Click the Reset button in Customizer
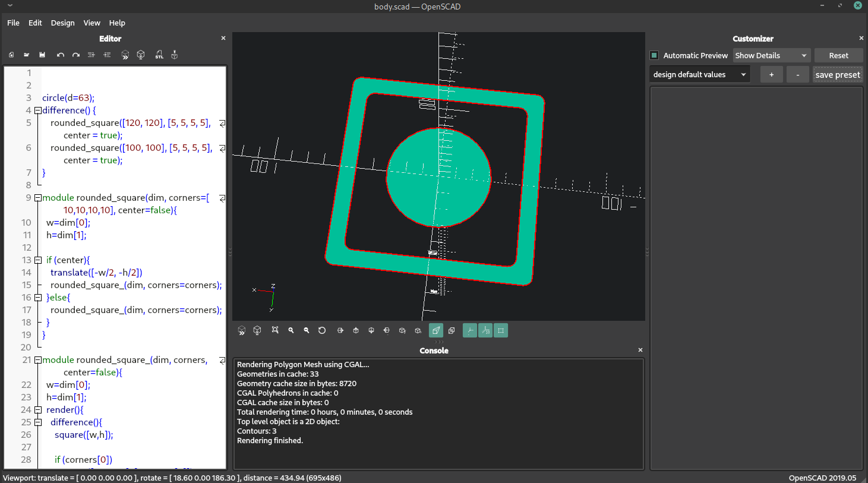The image size is (868, 483). click(838, 55)
